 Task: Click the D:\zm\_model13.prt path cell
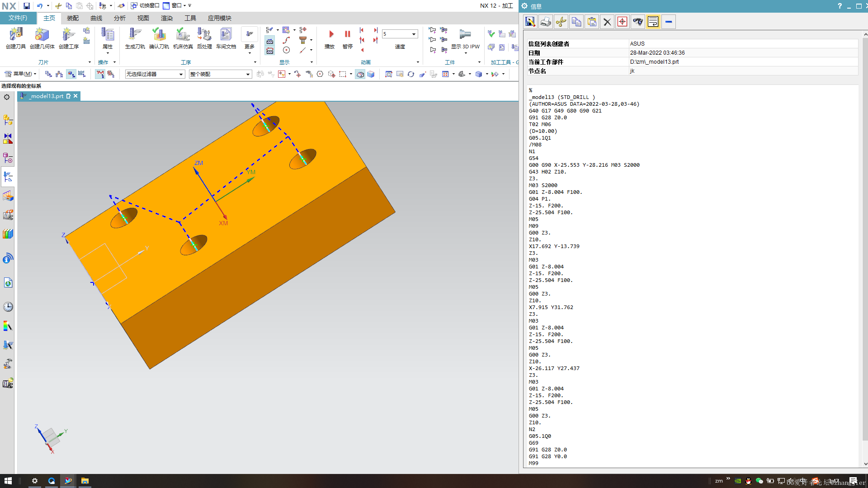click(x=743, y=62)
